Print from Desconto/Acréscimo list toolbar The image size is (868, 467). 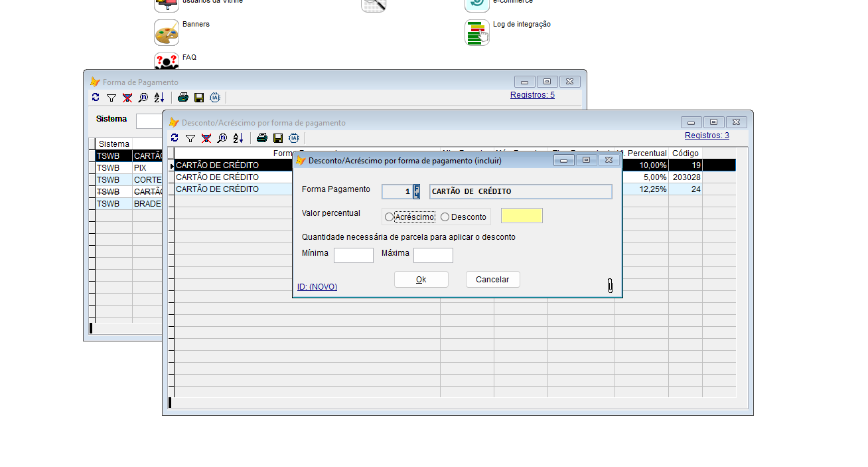(x=262, y=138)
